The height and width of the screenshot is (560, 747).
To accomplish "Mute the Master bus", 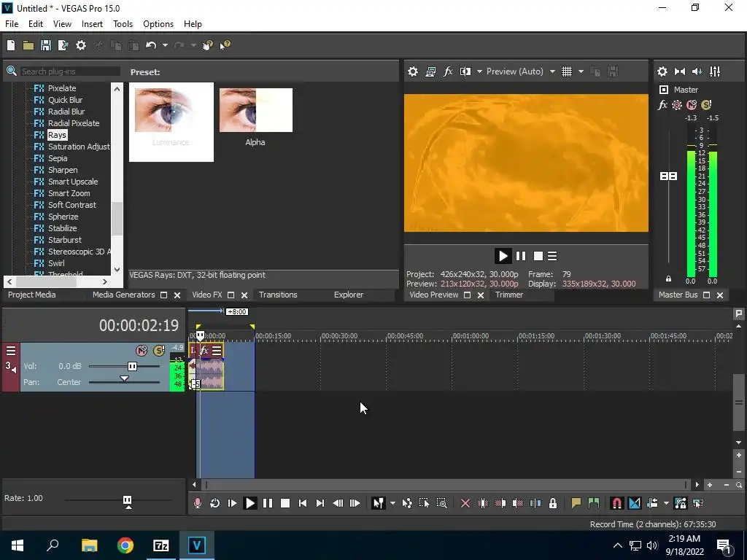I will click(x=692, y=105).
